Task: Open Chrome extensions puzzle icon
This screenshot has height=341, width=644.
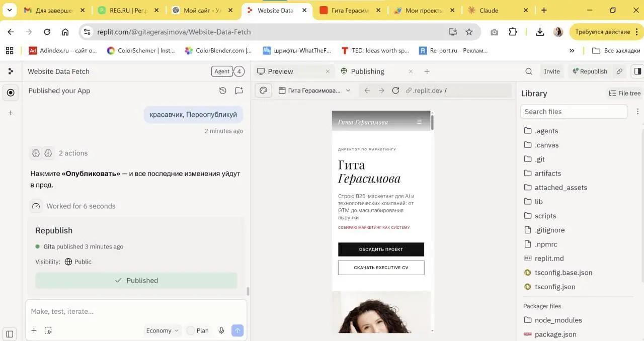Action: pyautogui.click(x=513, y=32)
